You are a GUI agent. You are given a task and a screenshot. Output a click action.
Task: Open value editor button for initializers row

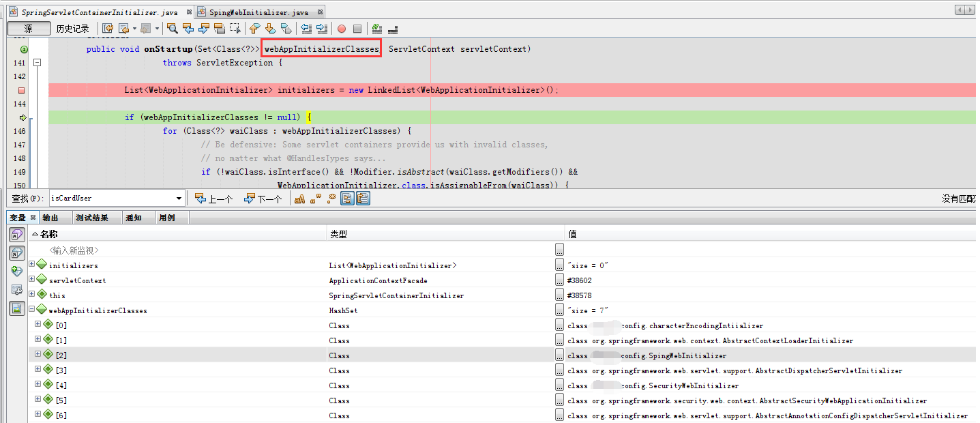coord(560,265)
